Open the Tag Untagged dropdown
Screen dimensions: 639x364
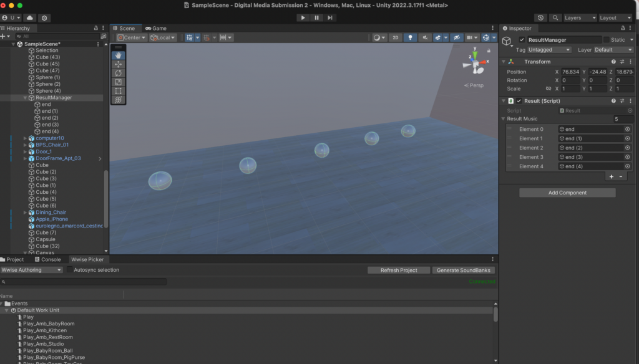pos(549,50)
